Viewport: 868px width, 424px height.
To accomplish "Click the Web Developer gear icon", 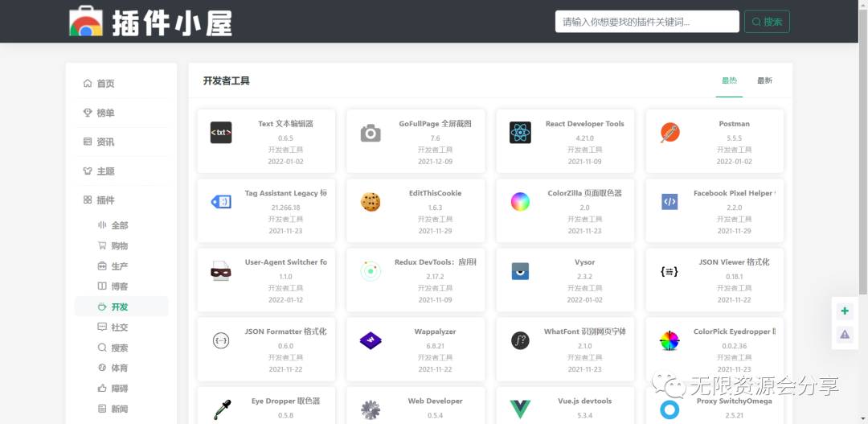I will pos(371,410).
